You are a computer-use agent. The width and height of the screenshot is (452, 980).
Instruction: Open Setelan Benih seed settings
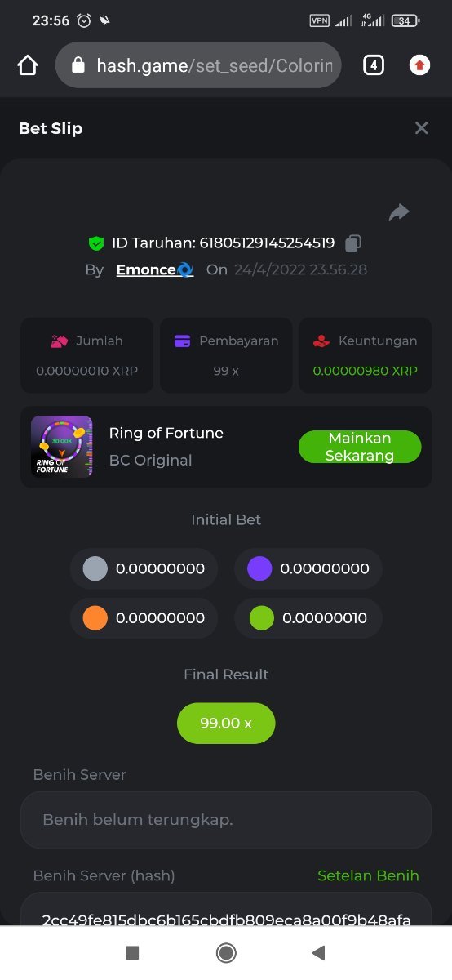(x=368, y=875)
